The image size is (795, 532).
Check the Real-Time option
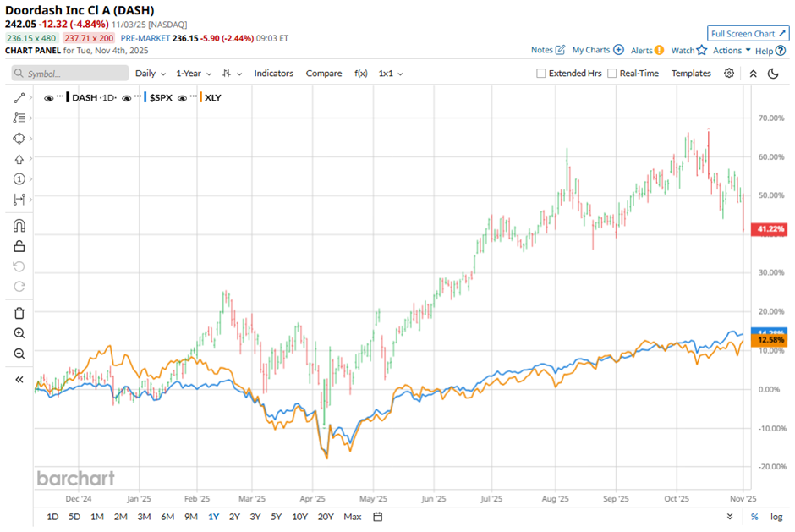(612, 74)
